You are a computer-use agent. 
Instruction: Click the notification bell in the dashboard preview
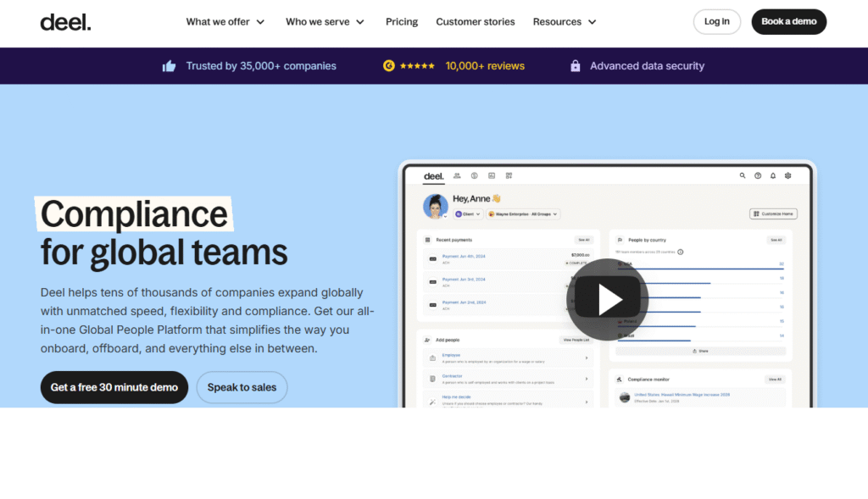coord(773,176)
